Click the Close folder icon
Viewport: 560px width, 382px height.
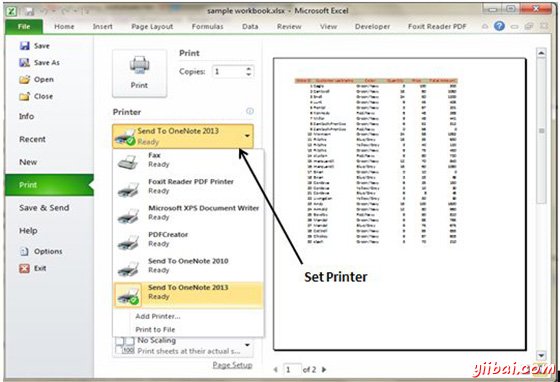point(24,96)
